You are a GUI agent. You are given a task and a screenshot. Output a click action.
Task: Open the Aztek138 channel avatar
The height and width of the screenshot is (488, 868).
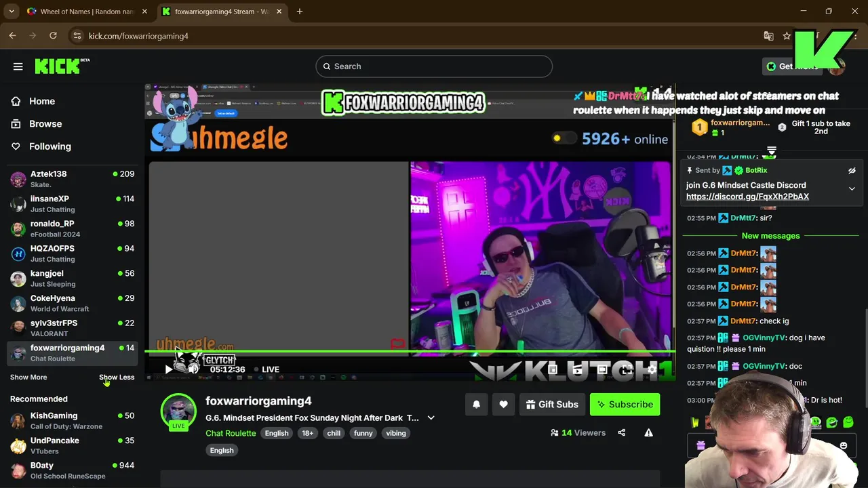tap(18, 179)
